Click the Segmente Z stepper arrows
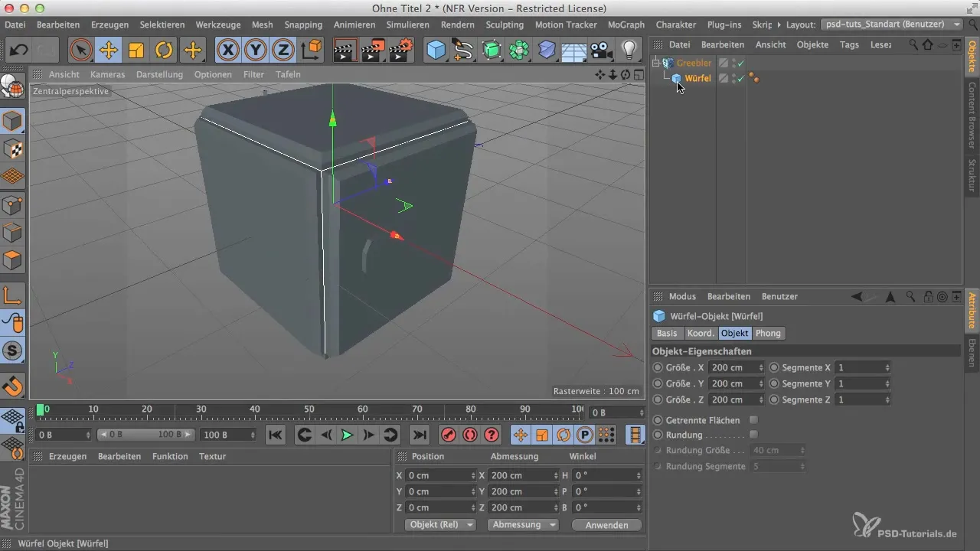This screenshot has width=980, height=551. (x=887, y=399)
